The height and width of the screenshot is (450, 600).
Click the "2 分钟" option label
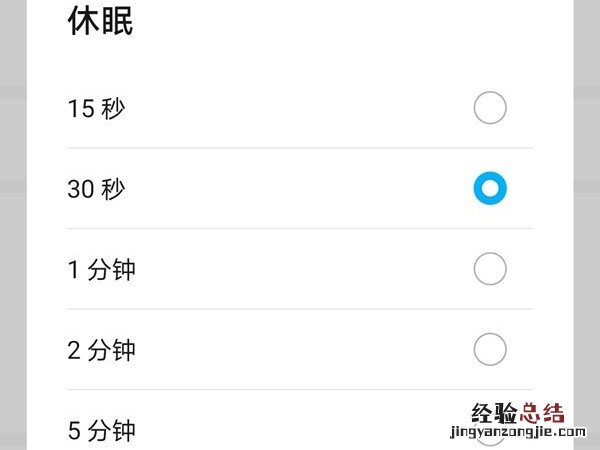pyautogui.click(x=101, y=350)
